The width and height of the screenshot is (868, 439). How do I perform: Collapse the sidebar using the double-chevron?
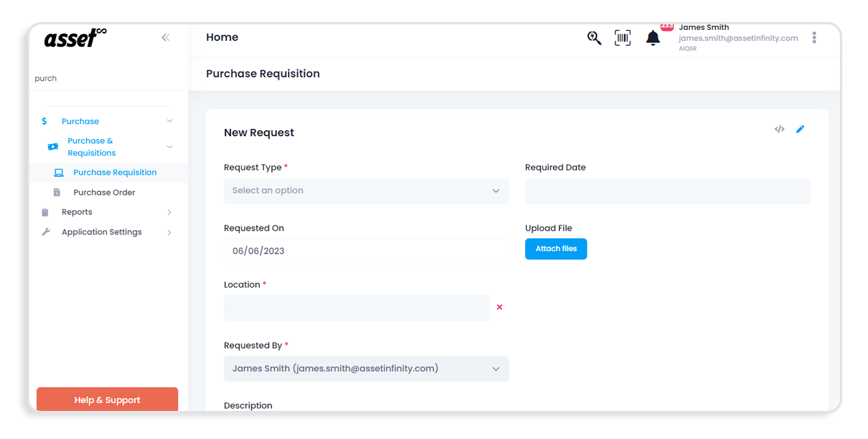point(165,37)
